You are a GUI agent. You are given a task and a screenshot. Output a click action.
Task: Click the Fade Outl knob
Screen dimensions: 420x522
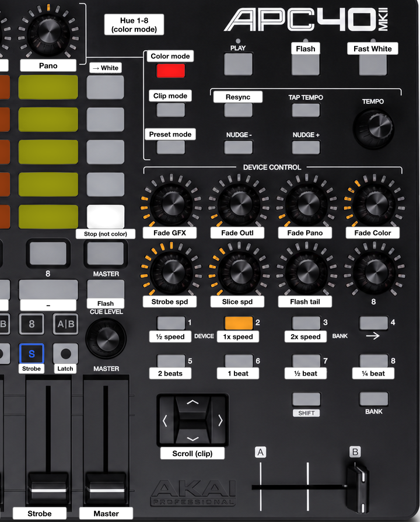click(x=239, y=204)
